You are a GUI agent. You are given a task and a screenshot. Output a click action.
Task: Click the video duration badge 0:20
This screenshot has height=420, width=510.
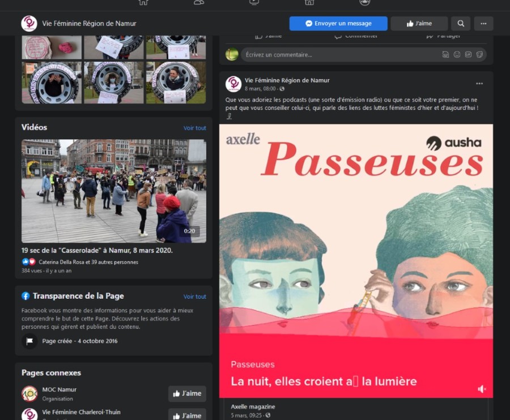pyautogui.click(x=189, y=231)
